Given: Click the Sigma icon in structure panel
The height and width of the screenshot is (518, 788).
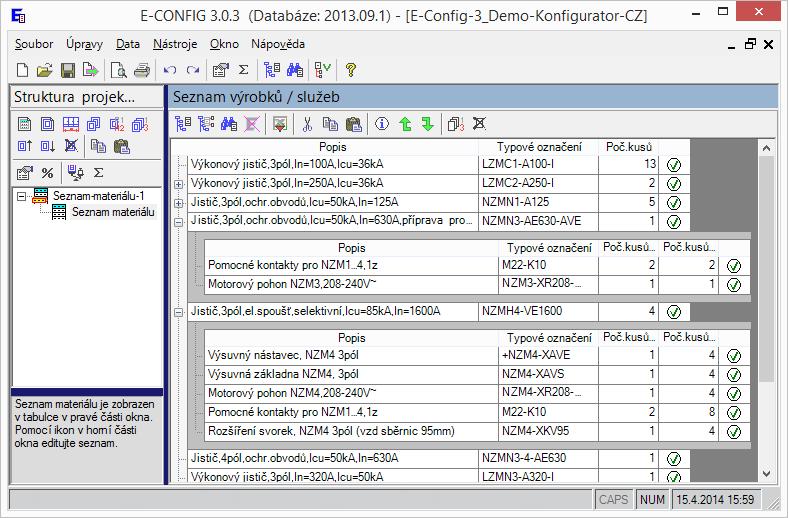Looking at the screenshot, I should click(x=98, y=173).
